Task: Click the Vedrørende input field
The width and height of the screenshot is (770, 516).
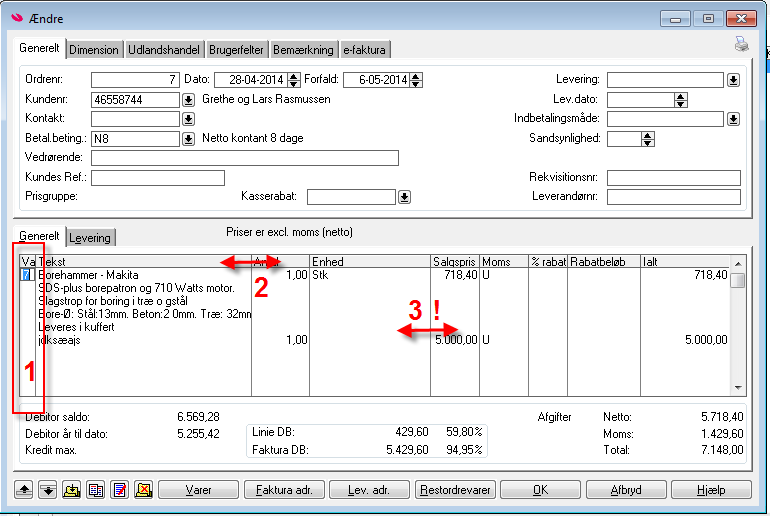Action: 245,158
